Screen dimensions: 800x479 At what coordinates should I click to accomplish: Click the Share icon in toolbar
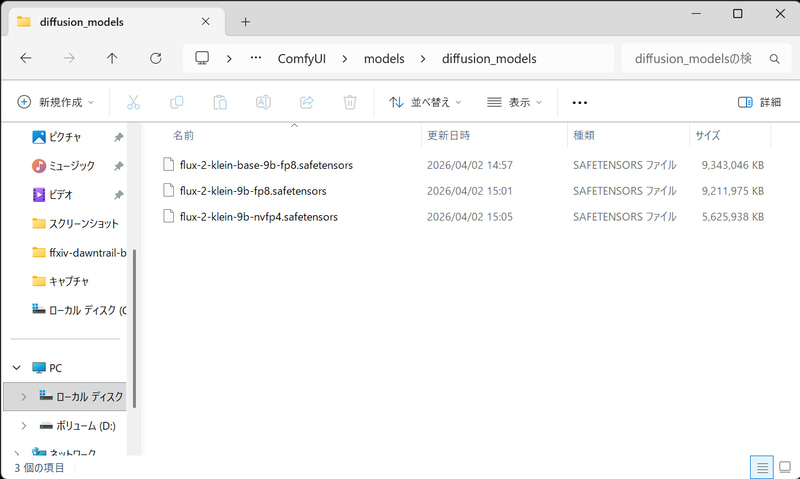(x=307, y=103)
